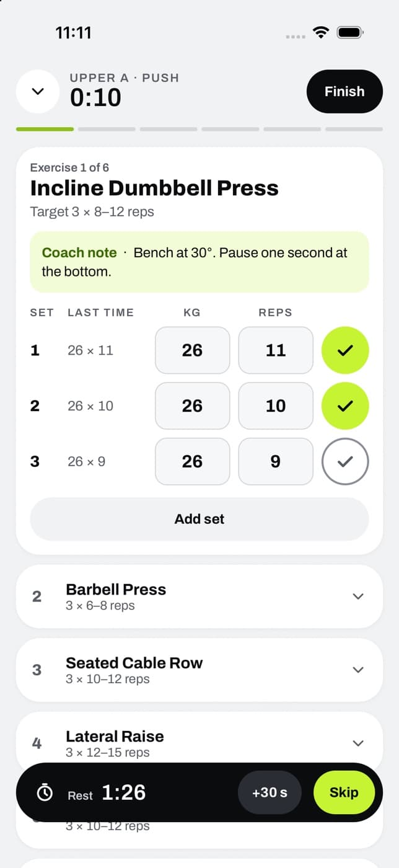Add another set to Incline Dumbbell Press

point(199,519)
